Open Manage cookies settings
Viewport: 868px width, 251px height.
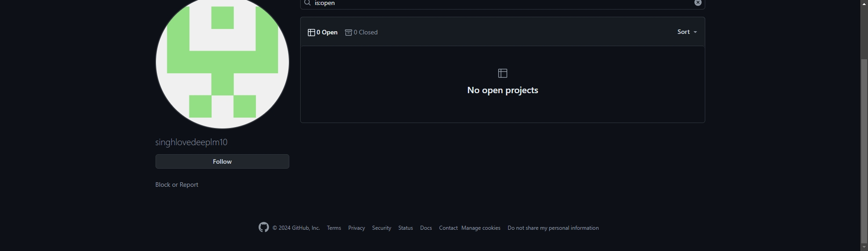pos(481,228)
